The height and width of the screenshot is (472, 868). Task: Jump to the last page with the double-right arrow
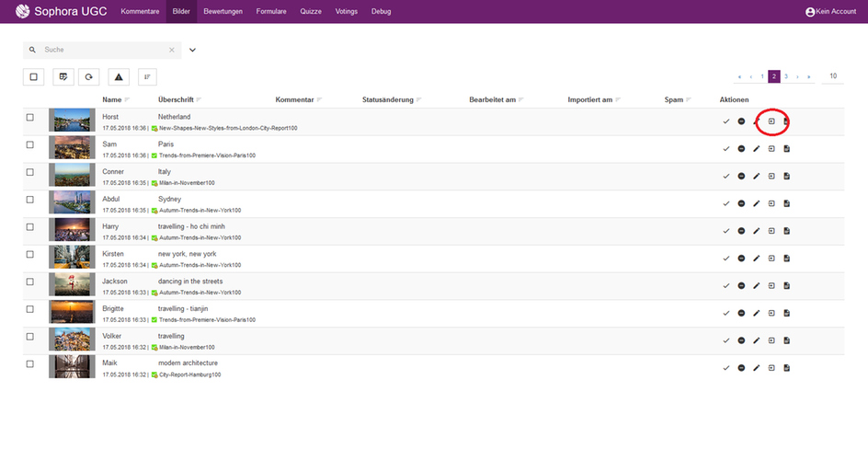[x=809, y=76]
